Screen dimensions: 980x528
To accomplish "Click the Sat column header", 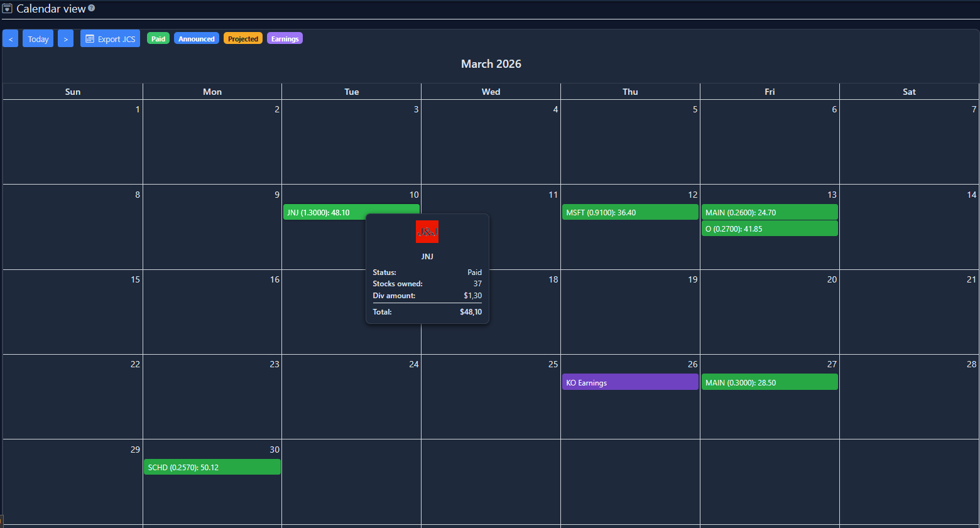I will coord(909,92).
